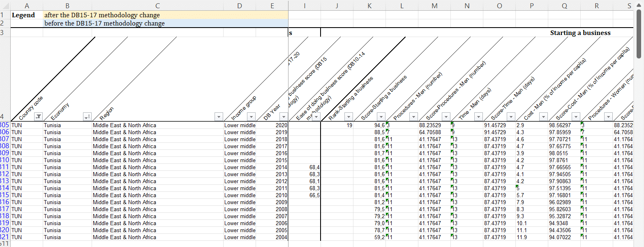
Task: Click the vertical scrollbar thumb
Action: click(638, 35)
